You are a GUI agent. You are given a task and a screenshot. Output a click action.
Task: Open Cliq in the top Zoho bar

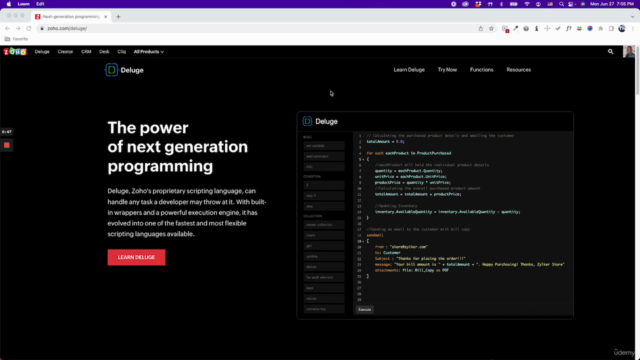click(122, 52)
